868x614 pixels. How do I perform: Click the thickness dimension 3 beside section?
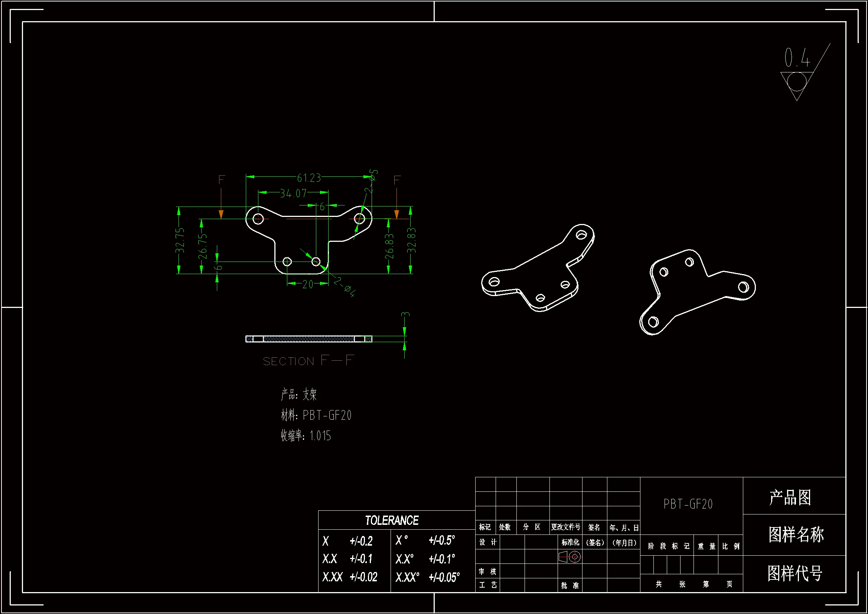click(405, 314)
